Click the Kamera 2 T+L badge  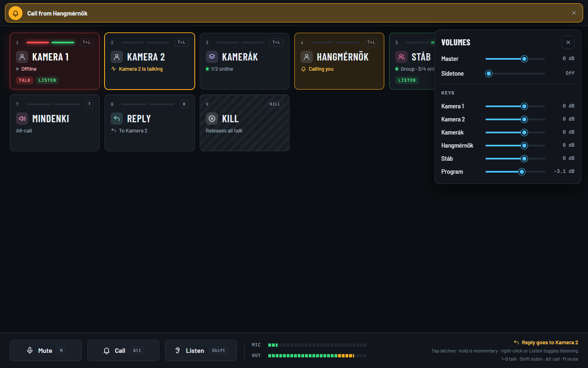click(181, 43)
